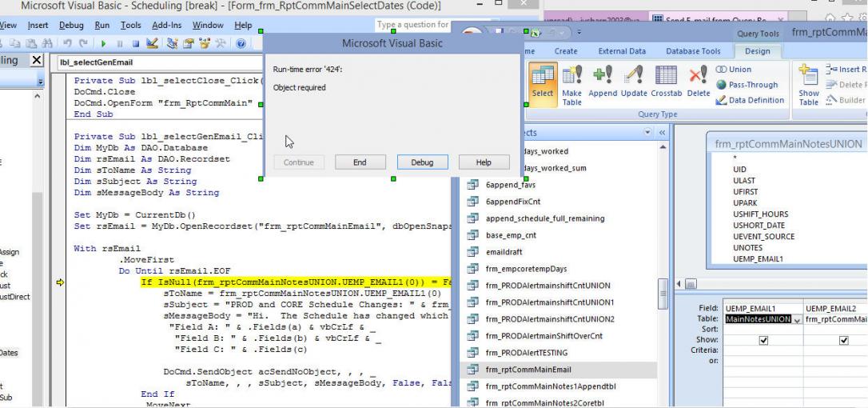Open the Properties Window icon
The height and width of the screenshot is (408, 868).
tap(188, 43)
